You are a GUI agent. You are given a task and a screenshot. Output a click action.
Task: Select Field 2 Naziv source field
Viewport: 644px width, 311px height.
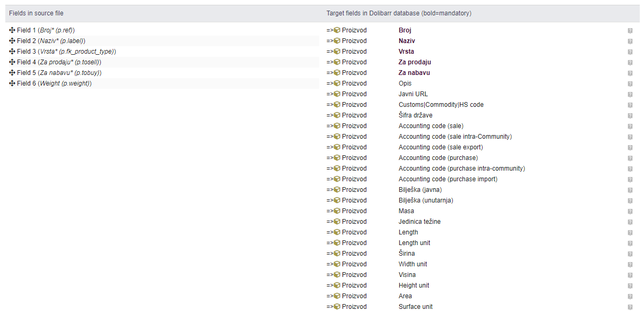[51, 41]
